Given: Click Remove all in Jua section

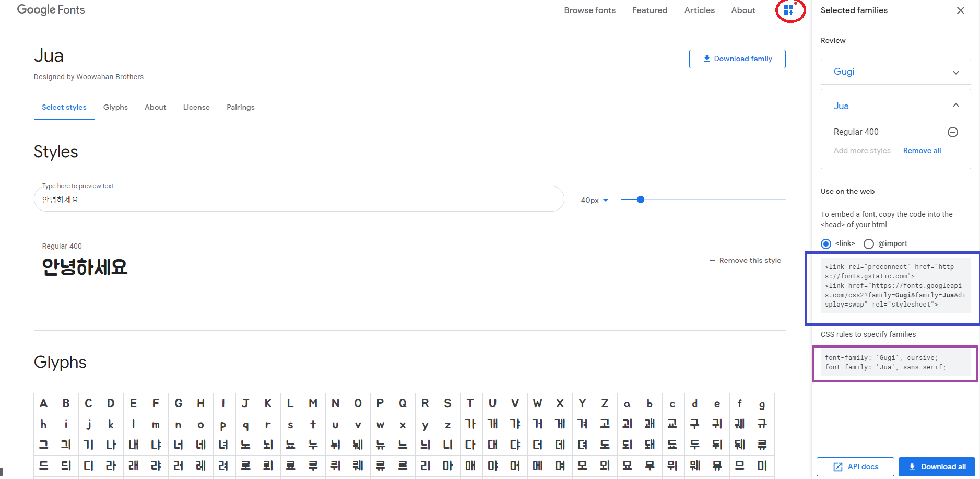Looking at the screenshot, I should [x=922, y=150].
